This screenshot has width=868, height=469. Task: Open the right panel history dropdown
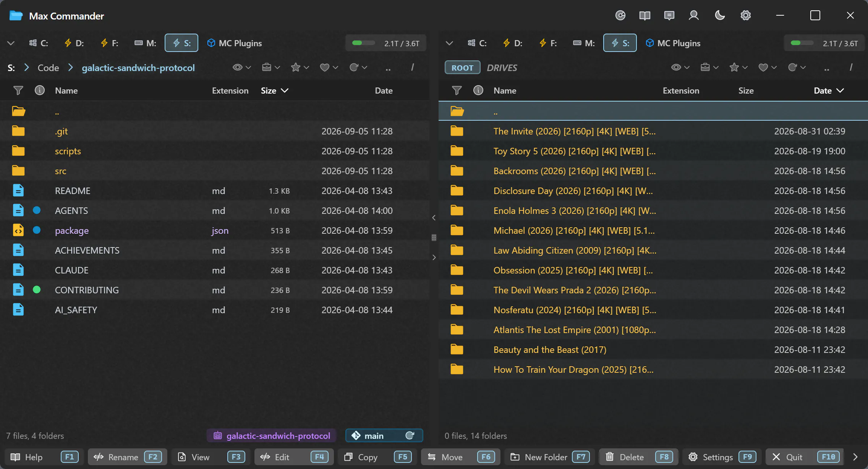pyautogui.click(x=797, y=68)
